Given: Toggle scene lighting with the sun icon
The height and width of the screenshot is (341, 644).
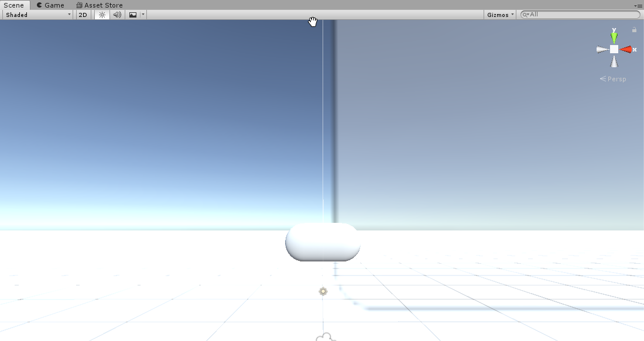Looking at the screenshot, I should (x=101, y=15).
